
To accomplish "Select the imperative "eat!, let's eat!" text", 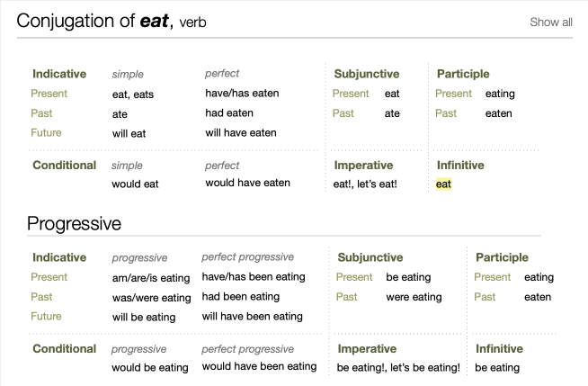I will 365,184.
